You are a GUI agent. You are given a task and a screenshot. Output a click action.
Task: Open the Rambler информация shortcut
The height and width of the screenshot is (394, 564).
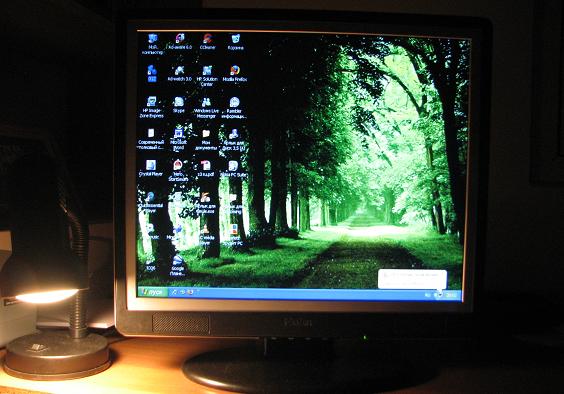(234, 108)
